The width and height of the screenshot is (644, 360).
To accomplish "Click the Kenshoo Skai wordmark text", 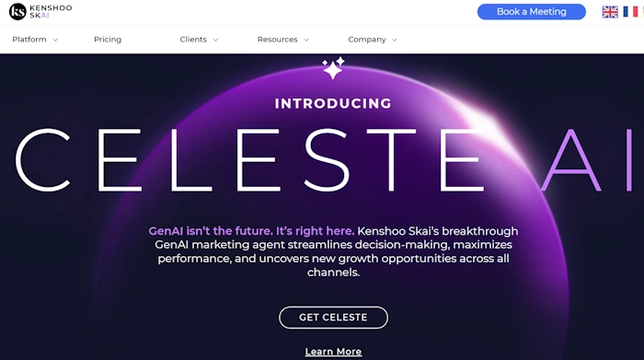I will [51, 11].
